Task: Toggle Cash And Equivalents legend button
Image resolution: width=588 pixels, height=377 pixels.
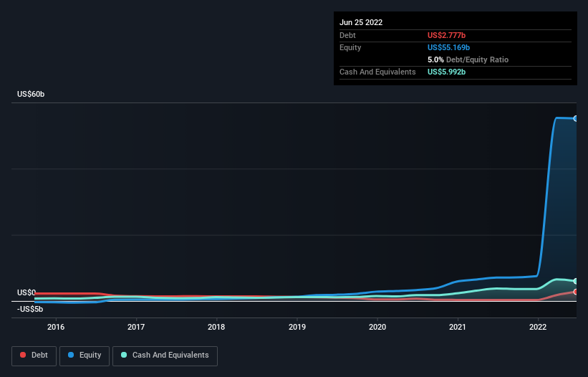Action: [x=165, y=355]
